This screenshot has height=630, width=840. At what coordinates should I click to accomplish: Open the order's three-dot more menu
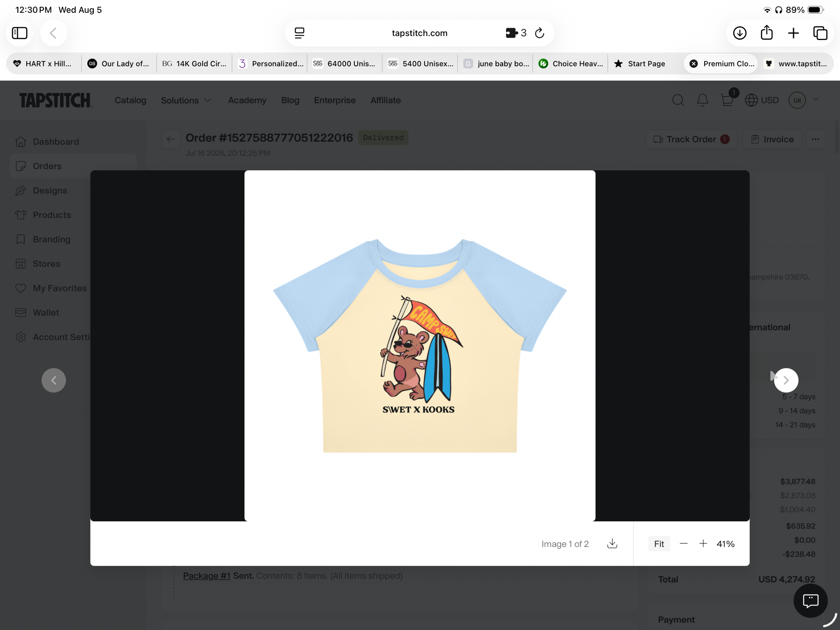[815, 139]
